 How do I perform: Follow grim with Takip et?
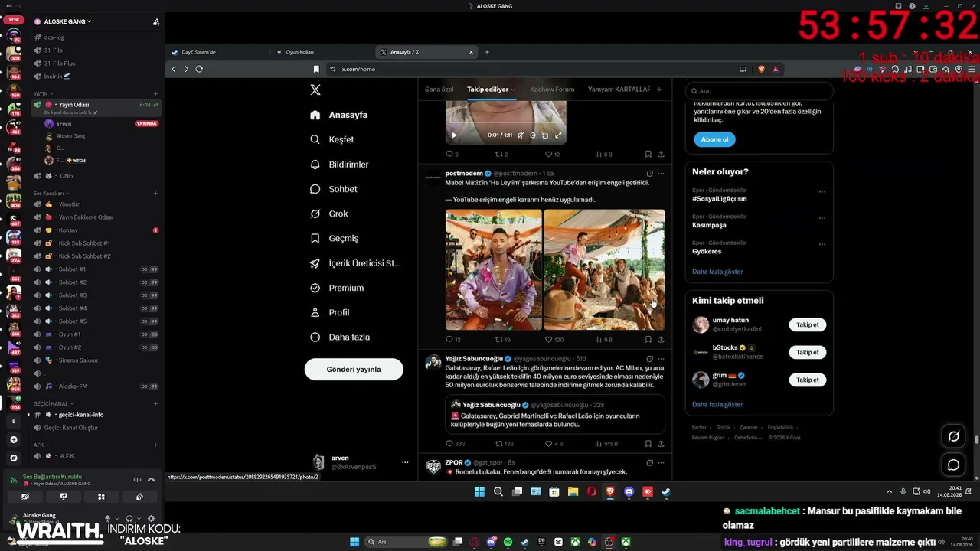808,380
